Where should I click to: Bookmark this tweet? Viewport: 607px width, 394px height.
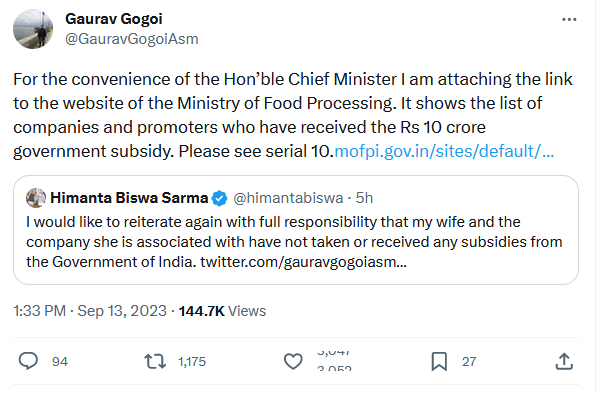(x=439, y=361)
